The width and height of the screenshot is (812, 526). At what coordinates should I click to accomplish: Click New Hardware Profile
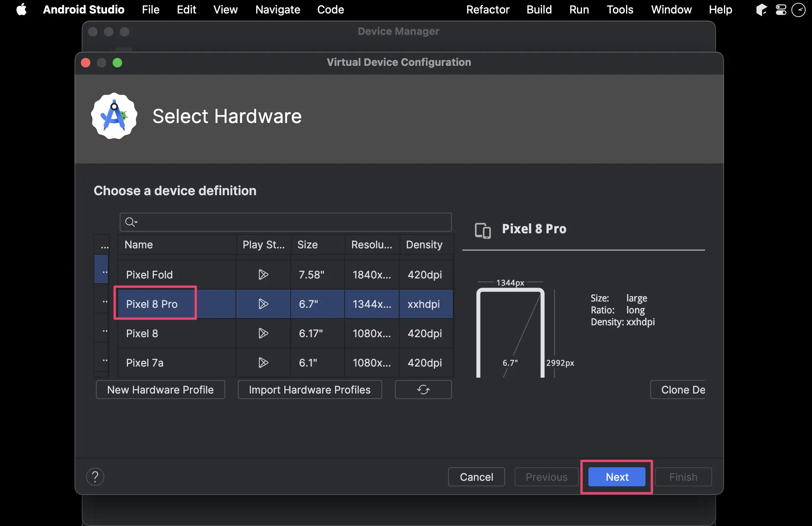[161, 390]
